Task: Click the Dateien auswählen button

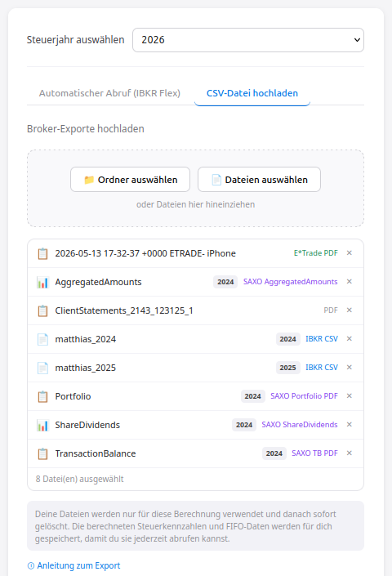Action: click(259, 180)
